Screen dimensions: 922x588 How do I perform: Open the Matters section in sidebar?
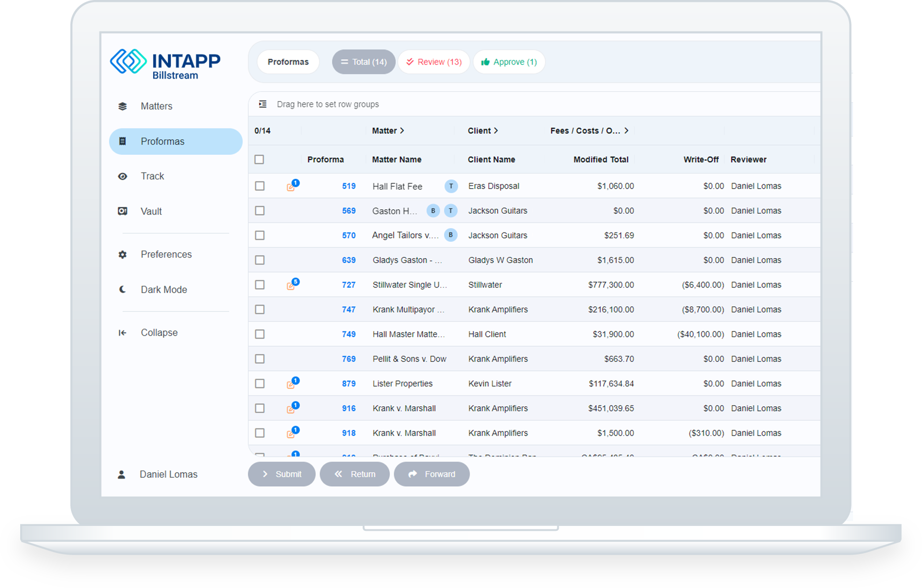[156, 106]
